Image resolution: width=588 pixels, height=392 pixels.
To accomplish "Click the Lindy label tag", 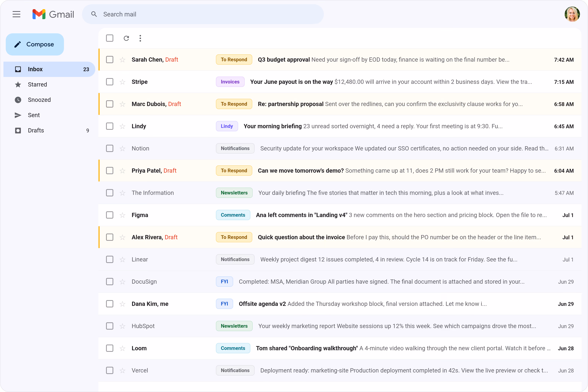I will (227, 126).
